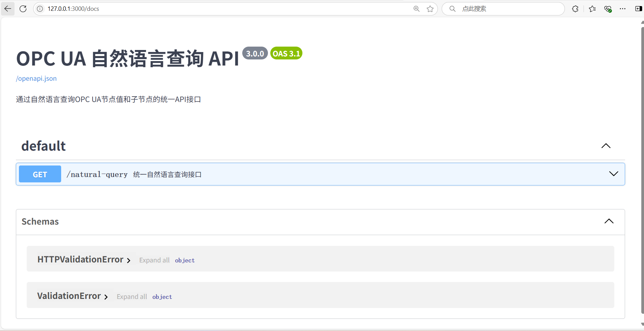Screen dimensions: 644x331
Task: Add the page to favorites with the star
Action: pyautogui.click(x=430, y=9)
